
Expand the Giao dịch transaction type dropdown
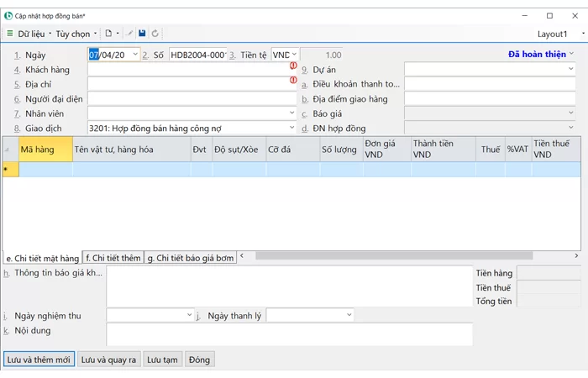[291, 128]
